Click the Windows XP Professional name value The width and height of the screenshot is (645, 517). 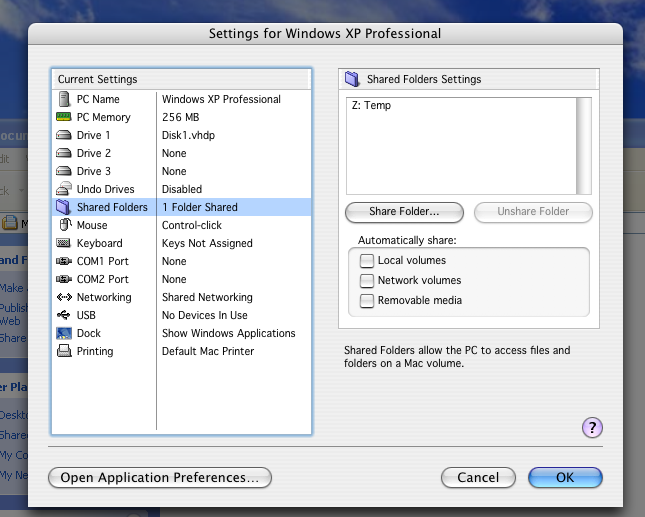click(221, 99)
